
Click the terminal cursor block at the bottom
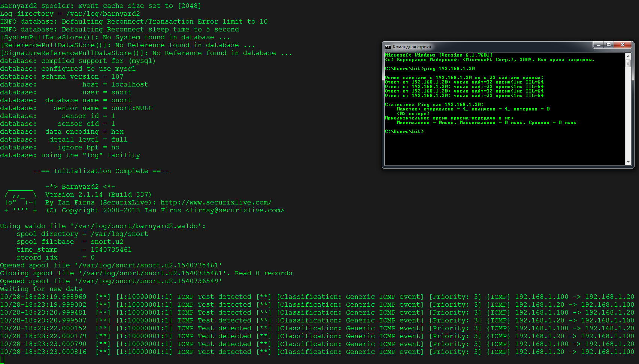2,360
